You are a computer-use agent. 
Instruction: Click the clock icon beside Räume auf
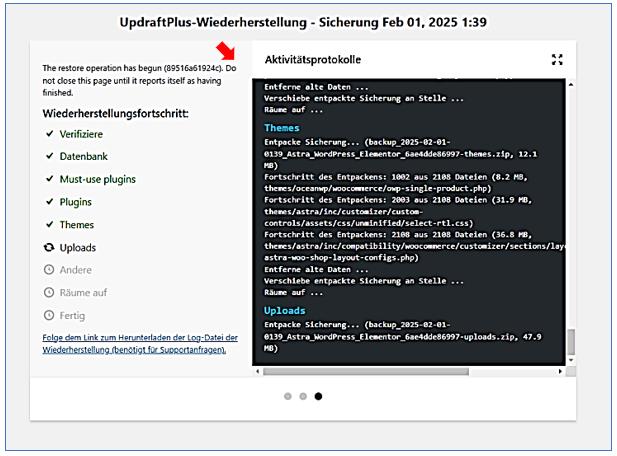pos(49,292)
